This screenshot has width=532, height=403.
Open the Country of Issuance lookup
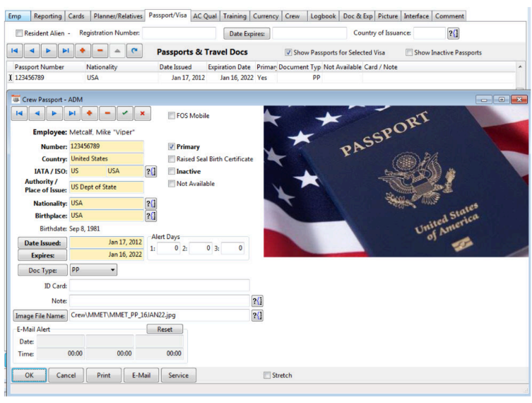pyautogui.click(x=454, y=33)
